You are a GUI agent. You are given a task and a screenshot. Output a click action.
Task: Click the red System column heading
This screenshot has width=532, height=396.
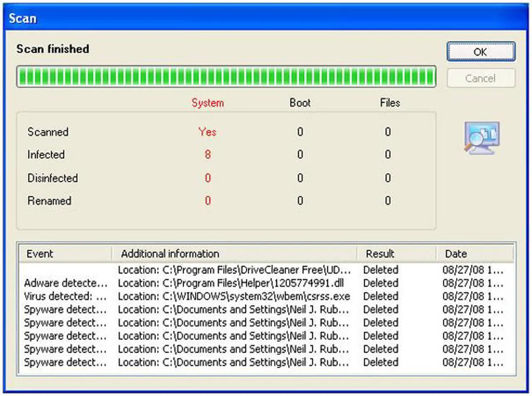207,103
